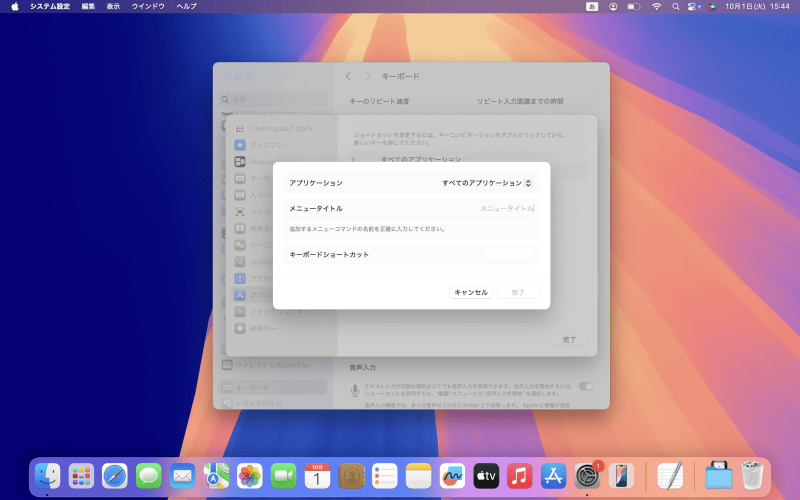Open Contacts from the Dock

(x=351, y=477)
